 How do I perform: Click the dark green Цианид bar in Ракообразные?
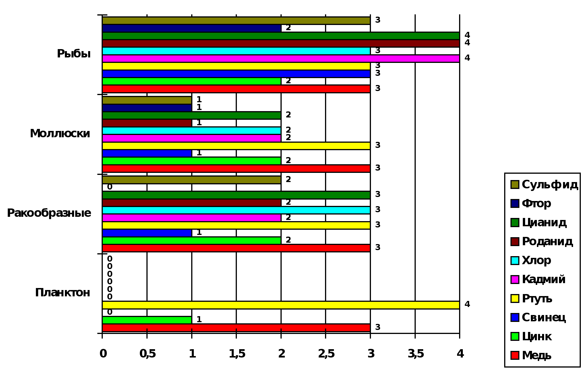[x=236, y=195]
